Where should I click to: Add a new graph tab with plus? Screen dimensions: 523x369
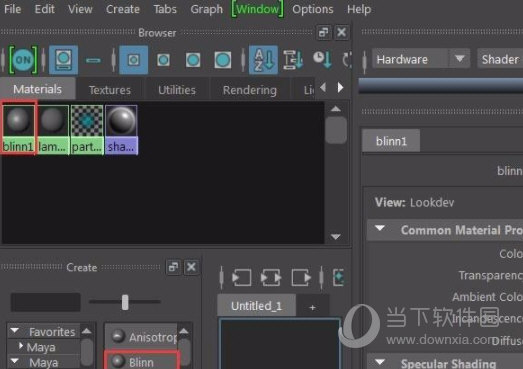[x=312, y=307]
